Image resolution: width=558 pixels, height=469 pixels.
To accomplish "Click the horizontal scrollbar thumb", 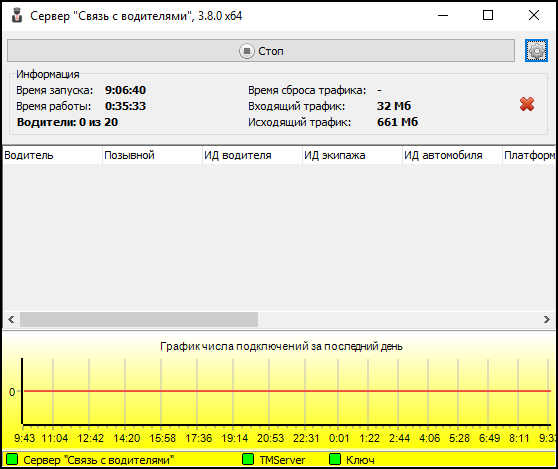I will pyautogui.click(x=139, y=319).
